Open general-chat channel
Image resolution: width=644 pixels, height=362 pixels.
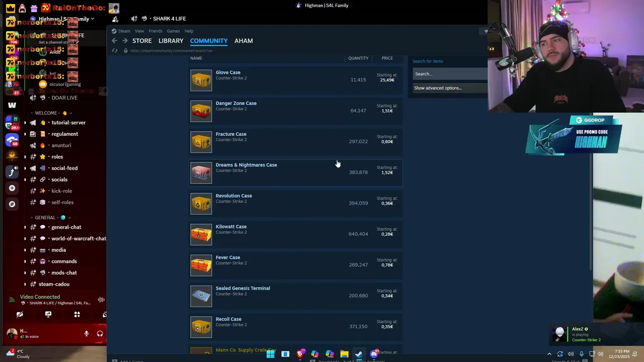coord(66,227)
